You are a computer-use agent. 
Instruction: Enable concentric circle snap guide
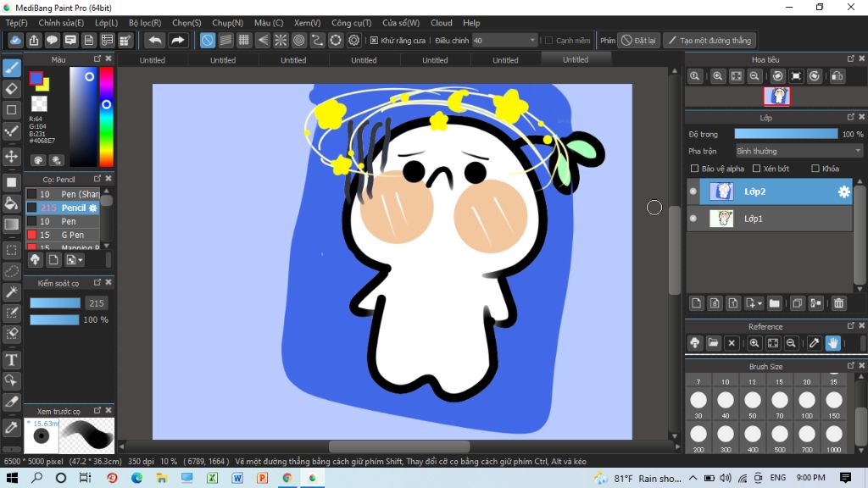pos(299,41)
